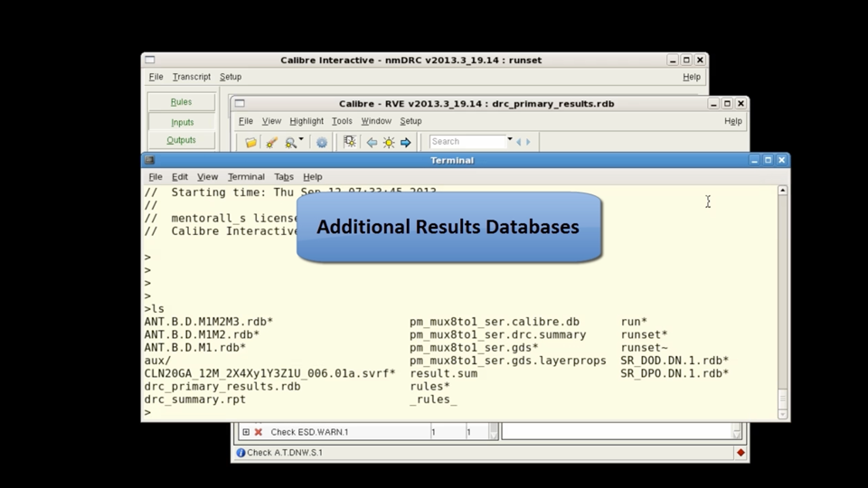
Task: Click the Outputs button in nmDRC sidebar
Action: [181, 140]
